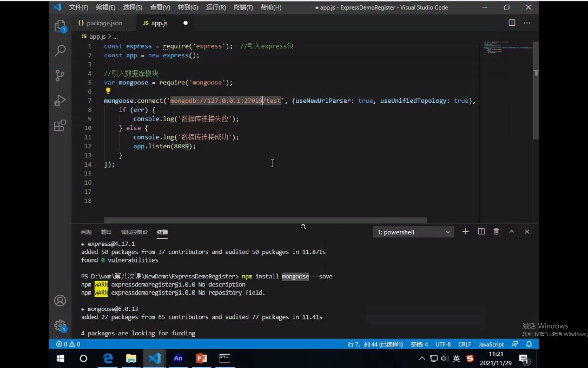Image resolution: width=588 pixels, height=368 pixels.
Task: Change line ending via CRLF
Action: tap(464, 344)
